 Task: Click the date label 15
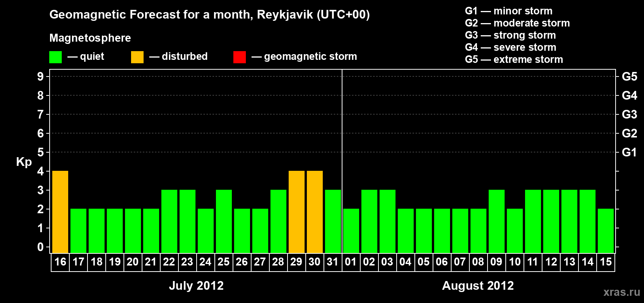tap(606, 262)
